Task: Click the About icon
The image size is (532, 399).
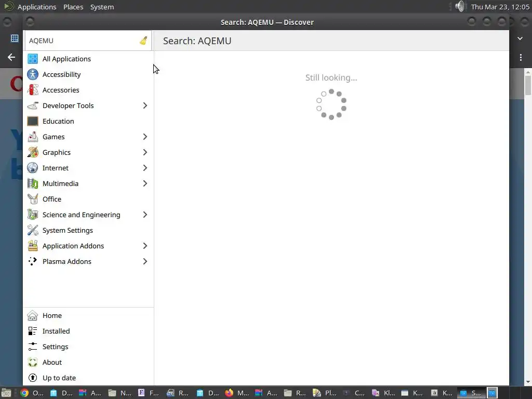Action: click(x=33, y=362)
